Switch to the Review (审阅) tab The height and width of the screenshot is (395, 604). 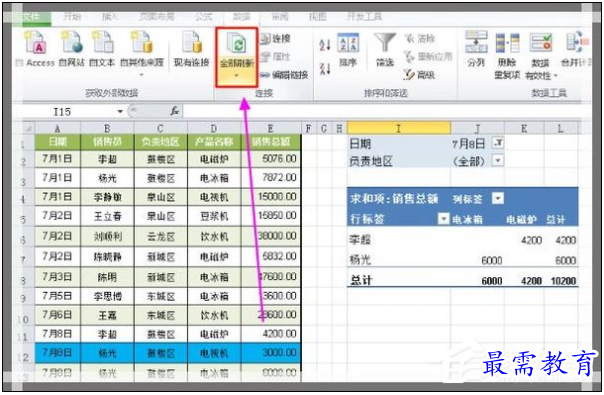[x=280, y=17]
